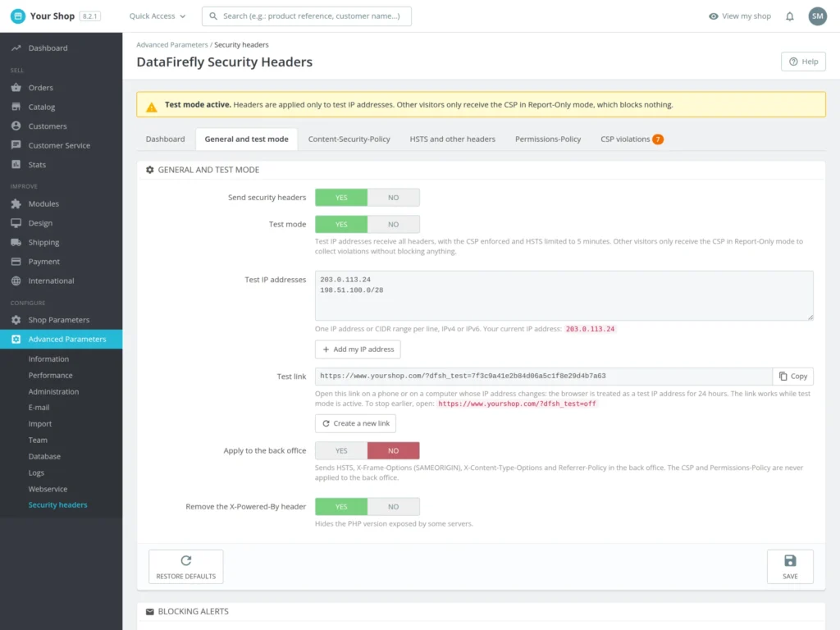Click the Dashboard trend icon in sidebar
The image size is (840, 630).
coord(16,48)
